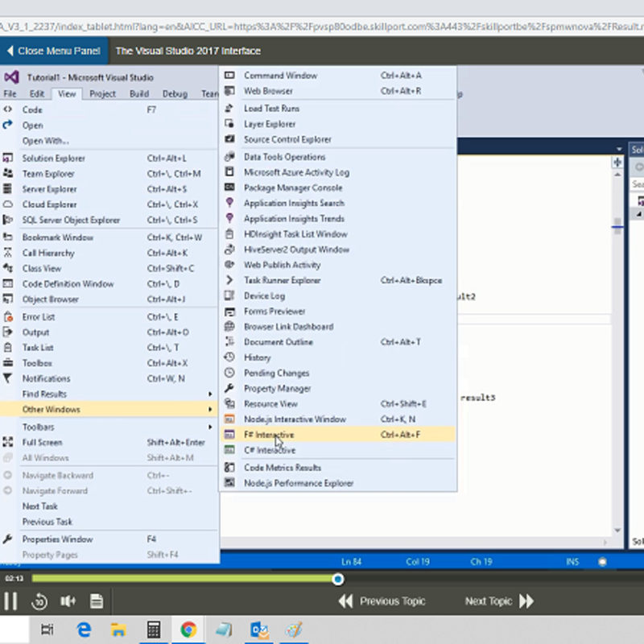
Task: Click the Visual Studio logo icon
Action: pyautogui.click(x=11, y=77)
